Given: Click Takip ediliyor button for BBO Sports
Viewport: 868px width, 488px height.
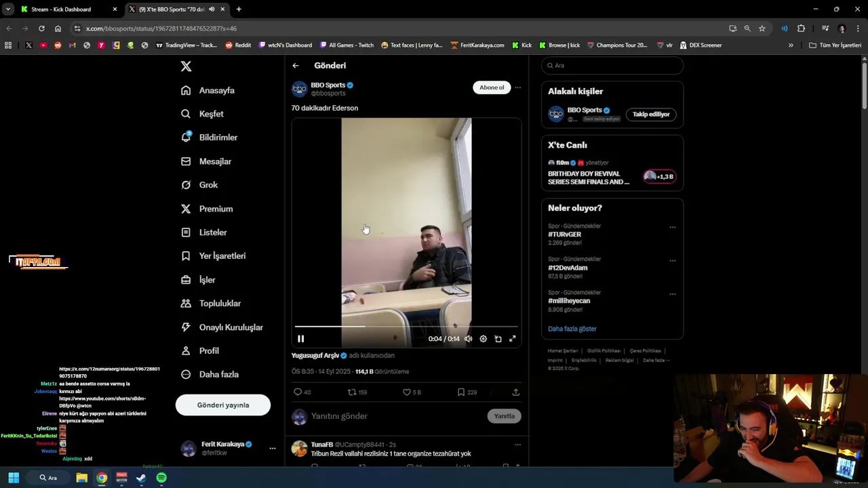Looking at the screenshot, I should (651, 115).
